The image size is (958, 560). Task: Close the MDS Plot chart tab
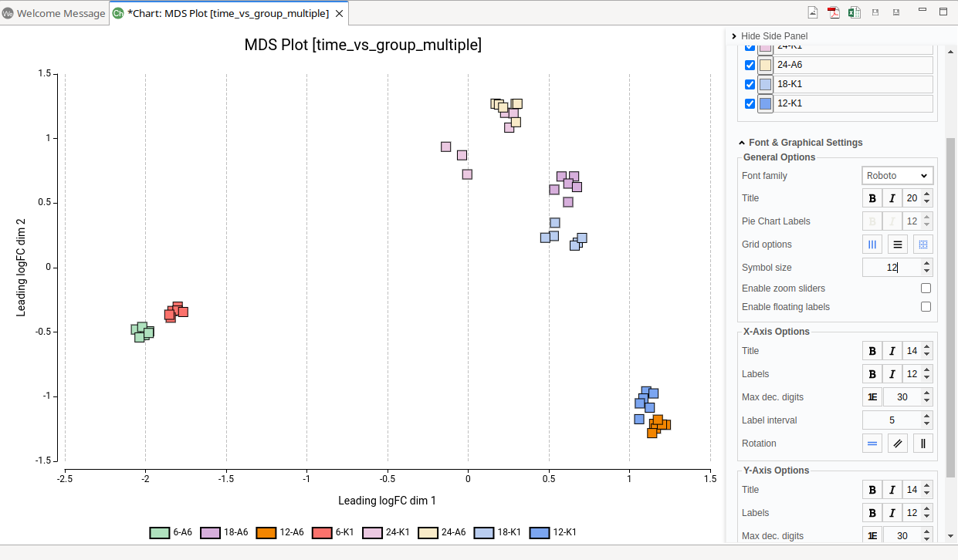339,14
